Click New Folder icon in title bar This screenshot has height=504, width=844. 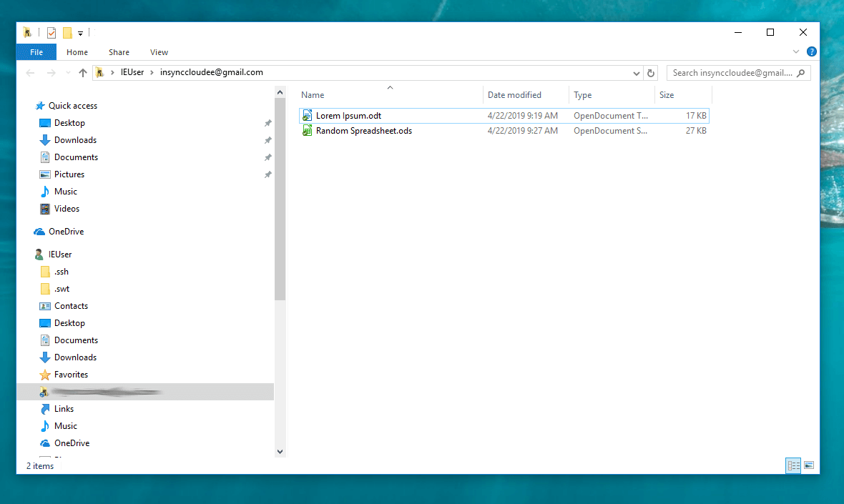67,32
